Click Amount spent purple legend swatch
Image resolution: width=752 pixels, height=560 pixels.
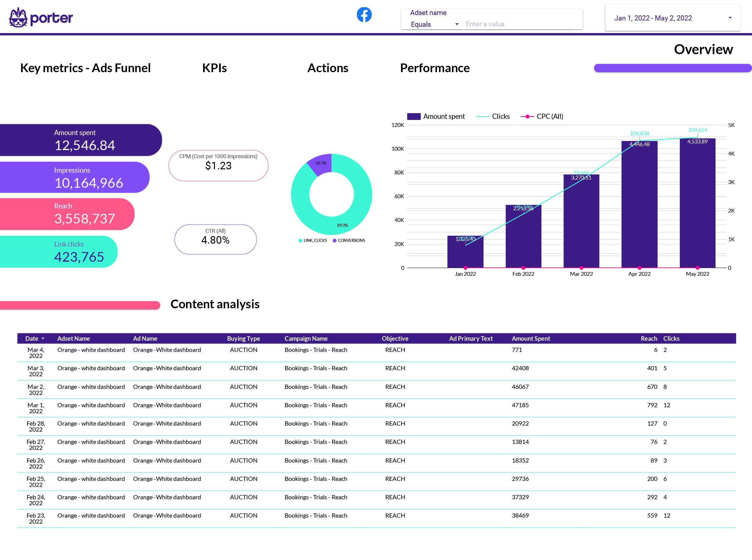[x=414, y=117]
